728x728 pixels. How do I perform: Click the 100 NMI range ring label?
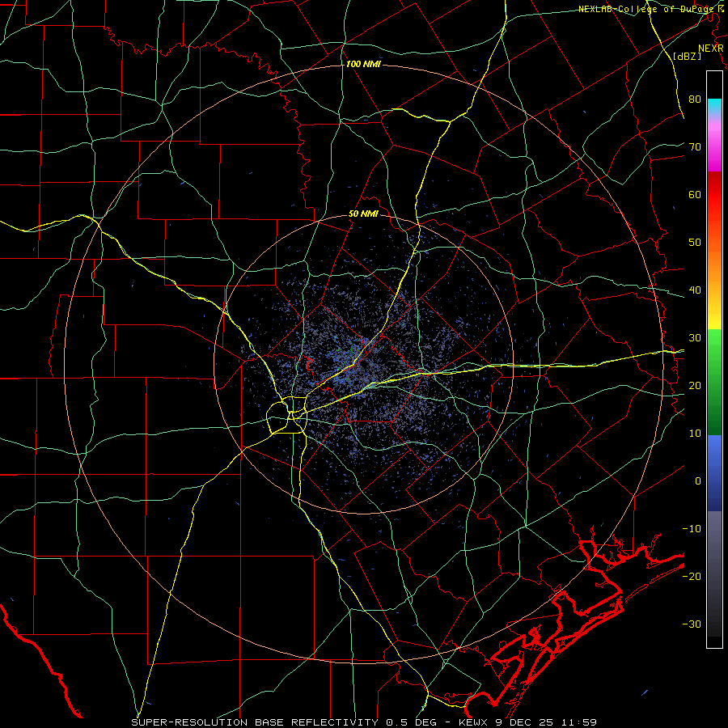pos(363,64)
